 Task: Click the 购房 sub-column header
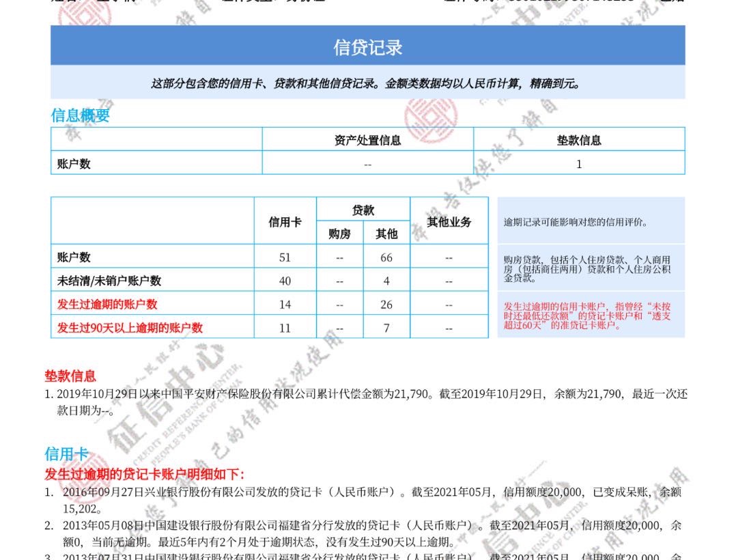pos(340,234)
